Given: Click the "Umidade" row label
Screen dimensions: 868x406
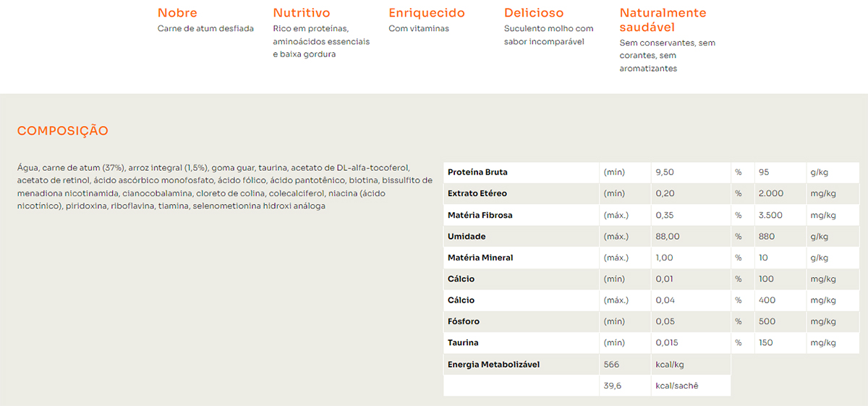Looking at the screenshot, I should [467, 237].
